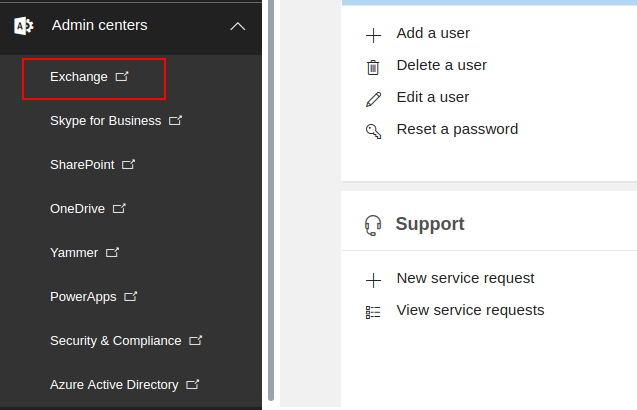The height and width of the screenshot is (410, 637).
Task: Create a New service request
Action: (x=465, y=278)
